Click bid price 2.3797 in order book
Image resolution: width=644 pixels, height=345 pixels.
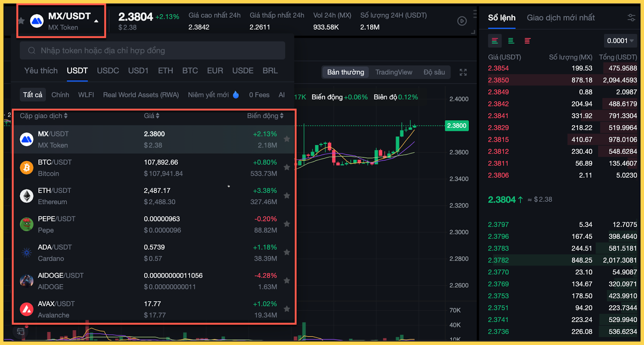click(x=498, y=225)
